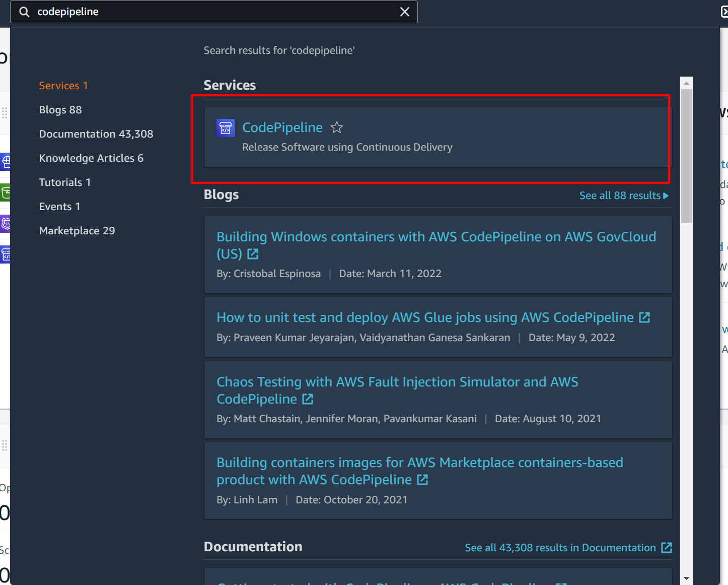This screenshot has height=585, width=728.
Task: Click the CodePipeline service icon
Action: [225, 128]
